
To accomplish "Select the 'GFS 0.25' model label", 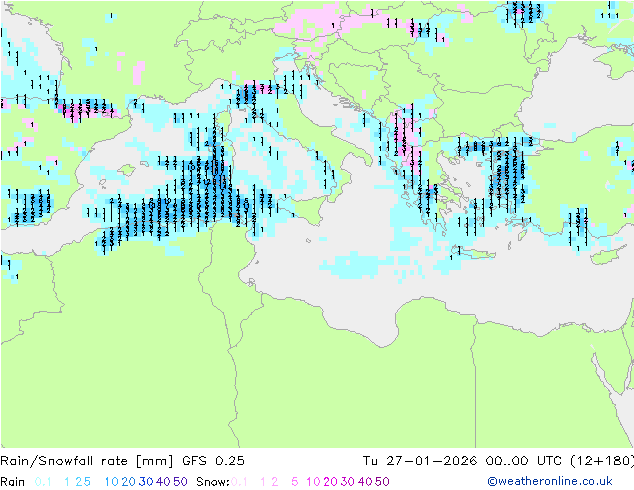I will click(213, 461).
